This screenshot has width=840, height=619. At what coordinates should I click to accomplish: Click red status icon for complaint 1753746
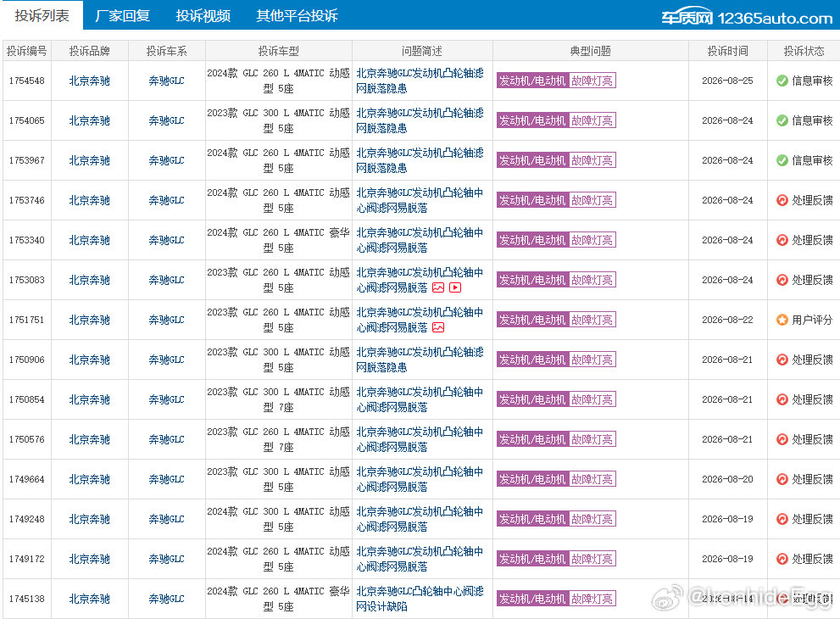click(x=782, y=200)
